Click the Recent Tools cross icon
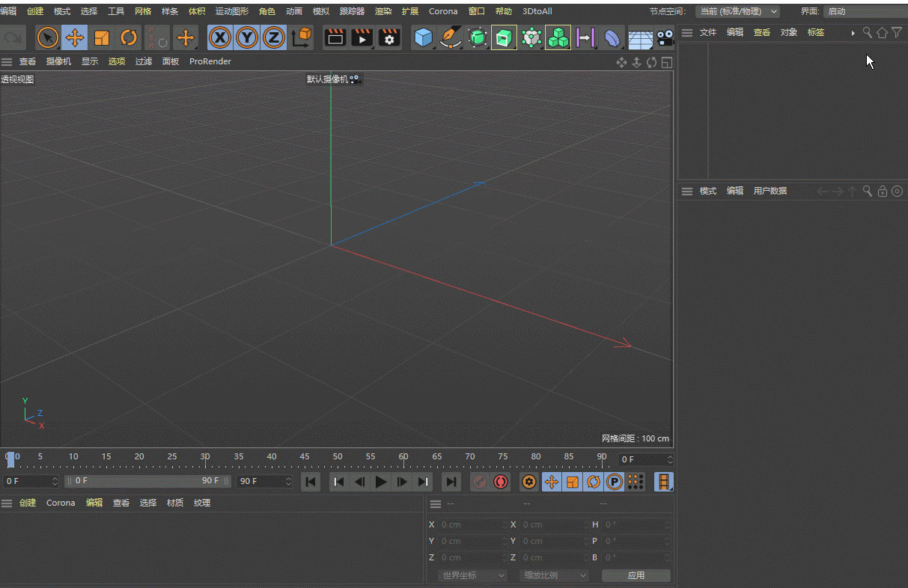908x588 pixels. (185, 37)
